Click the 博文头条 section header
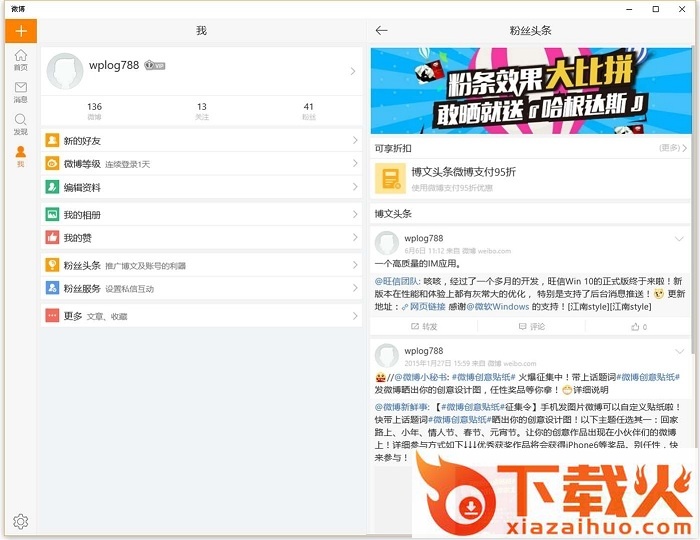The height and width of the screenshot is (540, 700). click(x=393, y=213)
